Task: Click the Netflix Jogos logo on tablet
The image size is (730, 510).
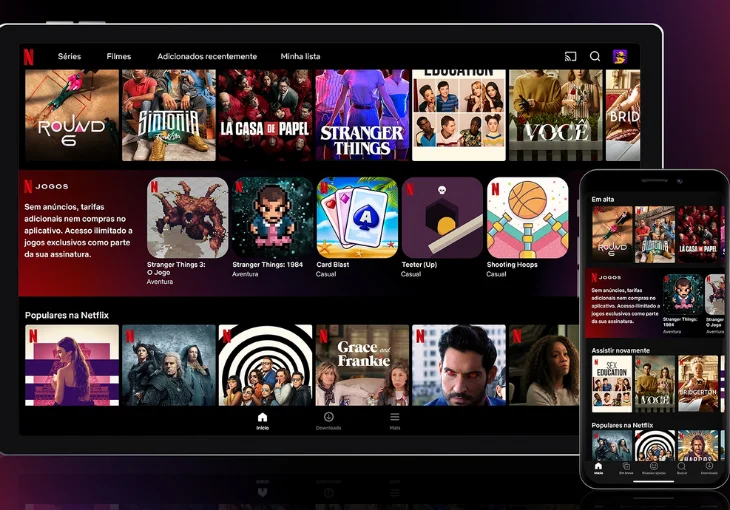Action: tap(46, 186)
